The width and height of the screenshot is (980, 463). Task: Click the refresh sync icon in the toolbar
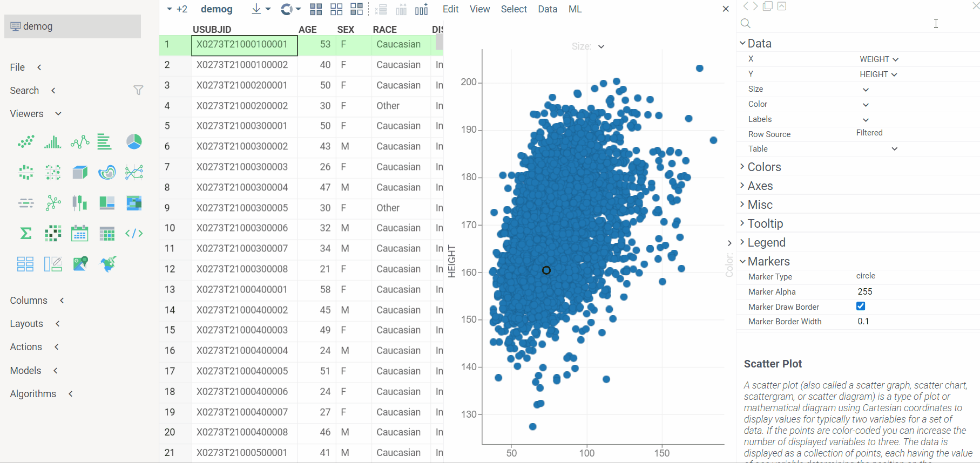(287, 9)
